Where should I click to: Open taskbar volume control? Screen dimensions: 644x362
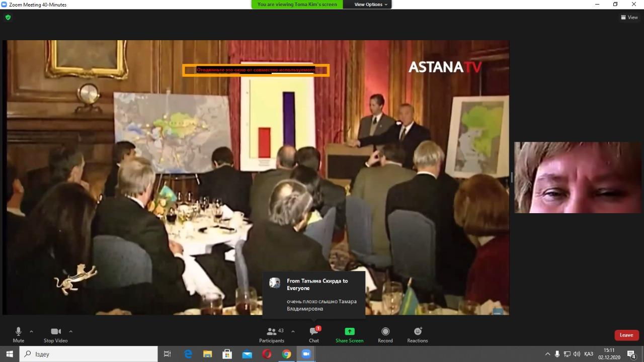click(577, 354)
